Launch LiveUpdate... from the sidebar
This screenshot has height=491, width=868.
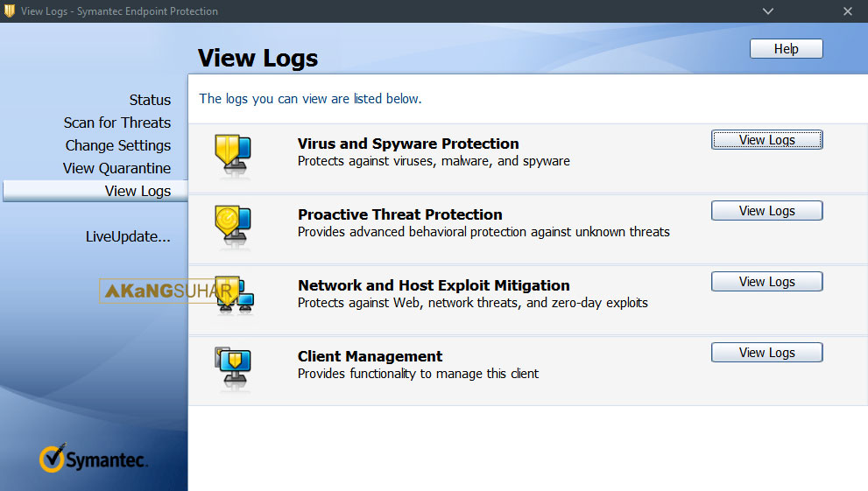click(x=128, y=236)
